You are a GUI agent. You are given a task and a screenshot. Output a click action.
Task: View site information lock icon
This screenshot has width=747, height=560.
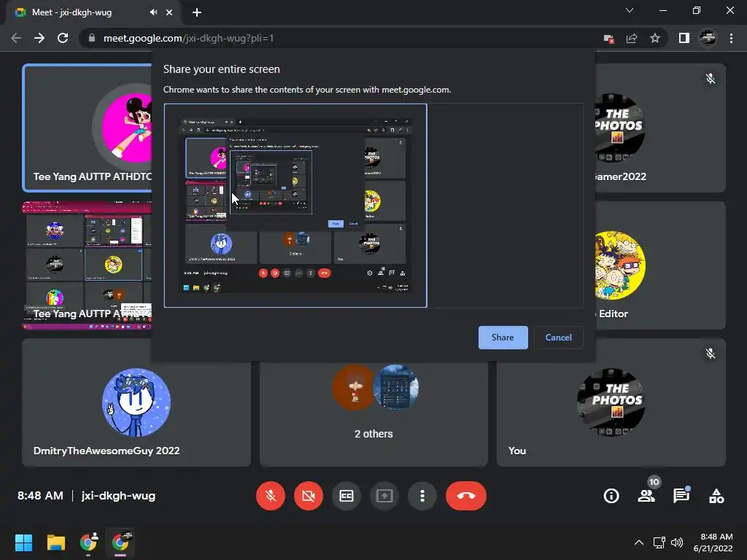pos(92,38)
